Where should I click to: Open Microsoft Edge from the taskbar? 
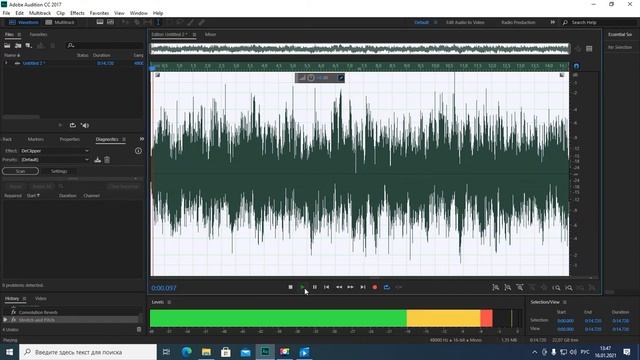(187, 352)
